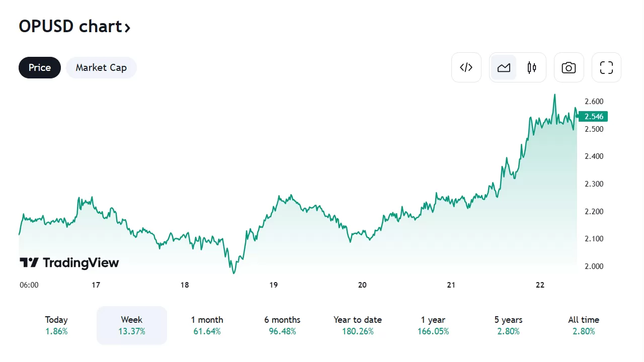
Task: Choose the Year to date range
Action: [x=358, y=325]
